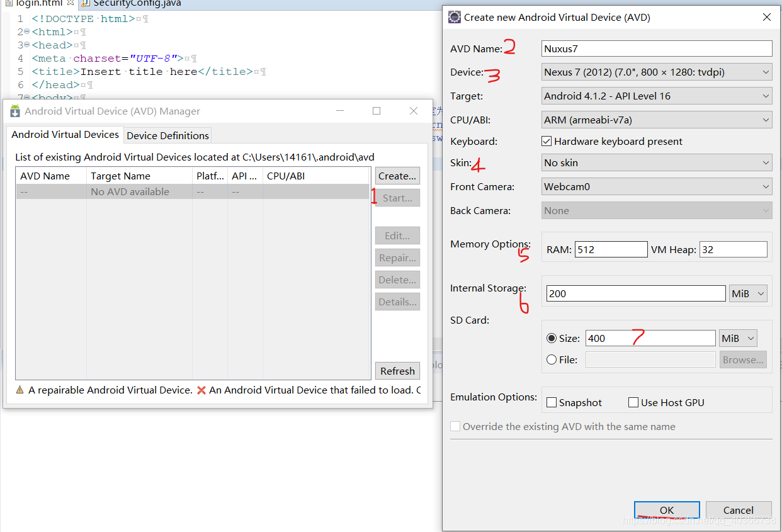Close the AVD Manager window
Viewport: 782px width, 532px height.
tap(414, 111)
